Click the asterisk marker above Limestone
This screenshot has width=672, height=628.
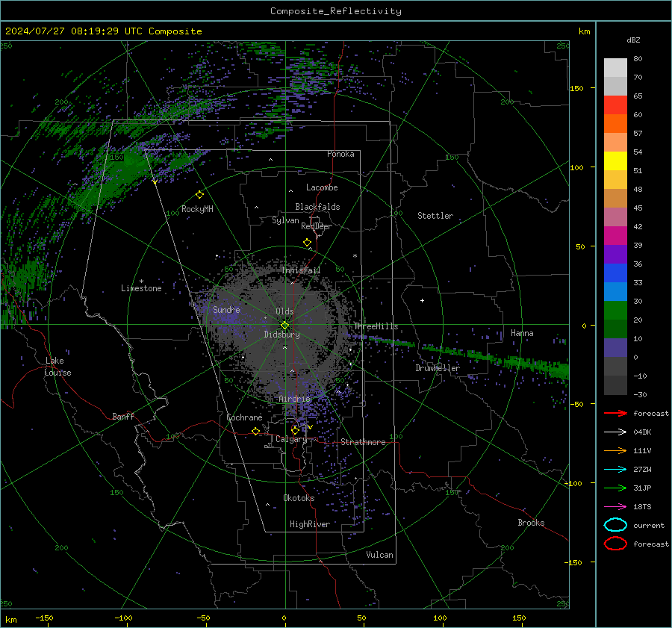(x=141, y=282)
